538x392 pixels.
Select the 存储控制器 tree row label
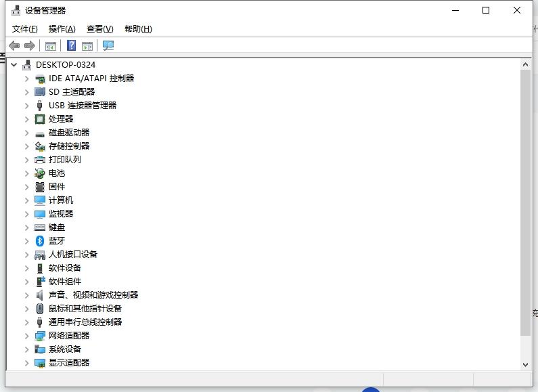(69, 146)
